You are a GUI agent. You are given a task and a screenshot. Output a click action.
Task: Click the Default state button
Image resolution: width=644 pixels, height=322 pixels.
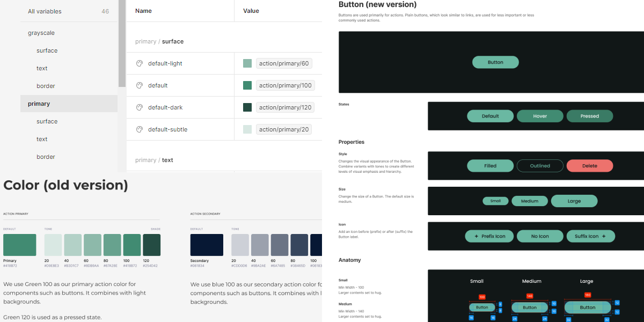click(491, 116)
